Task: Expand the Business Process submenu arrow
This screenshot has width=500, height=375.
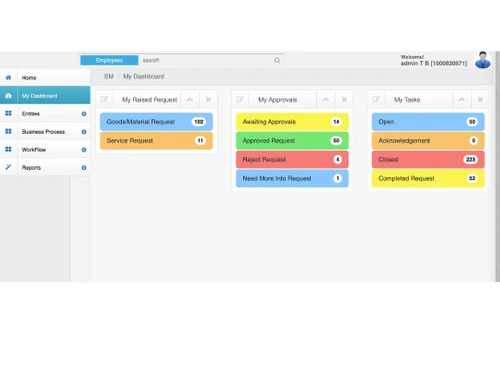Action: (84, 132)
